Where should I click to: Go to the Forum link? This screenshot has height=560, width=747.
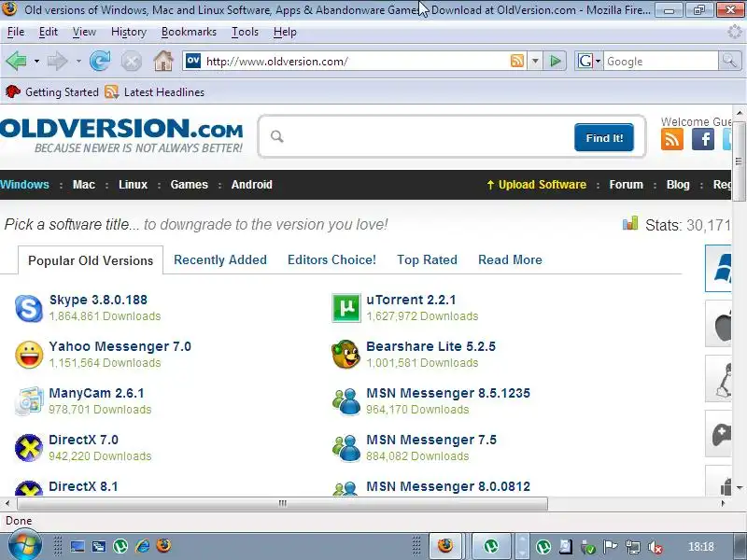[x=626, y=185]
